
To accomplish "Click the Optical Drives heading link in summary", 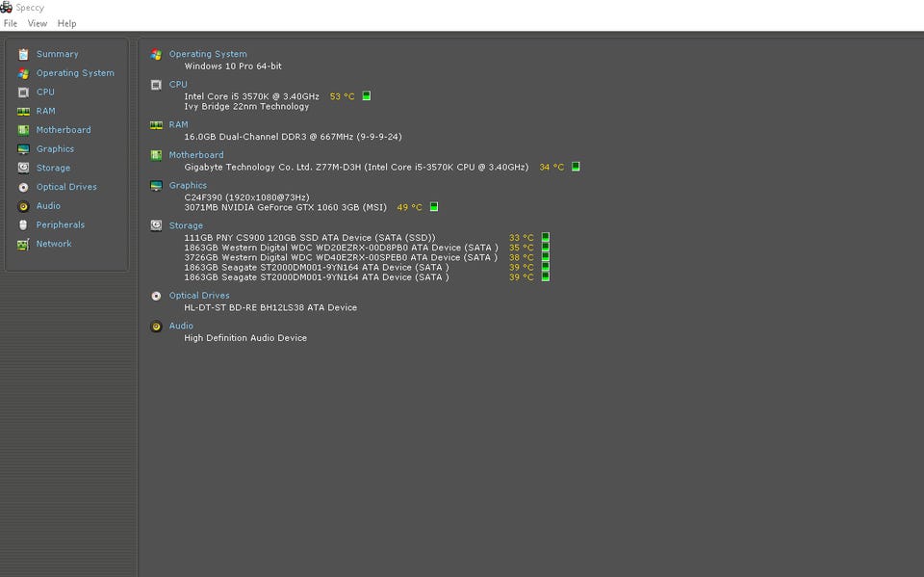I will tap(199, 295).
